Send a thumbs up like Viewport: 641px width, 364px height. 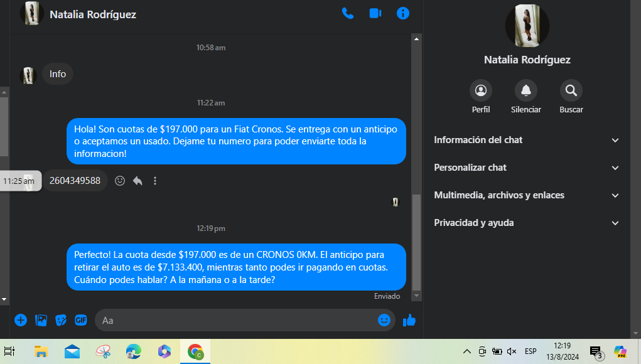pyautogui.click(x=409, y=320)
